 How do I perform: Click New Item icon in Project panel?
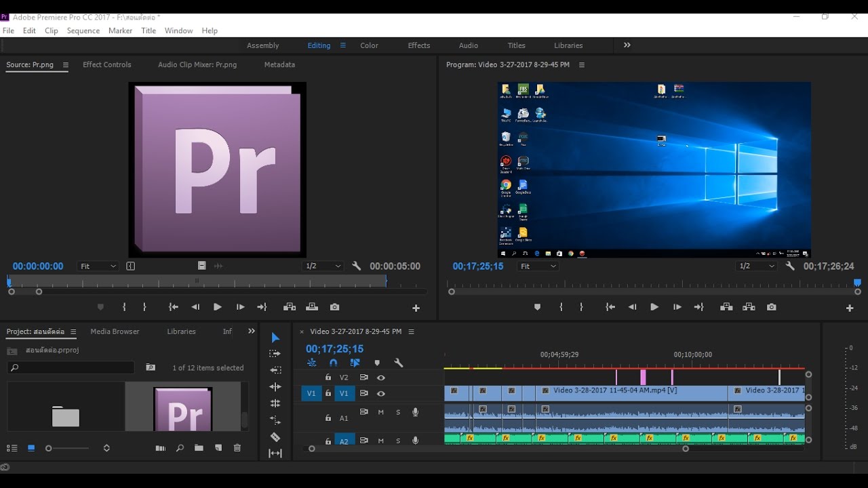tap(218, 448)
